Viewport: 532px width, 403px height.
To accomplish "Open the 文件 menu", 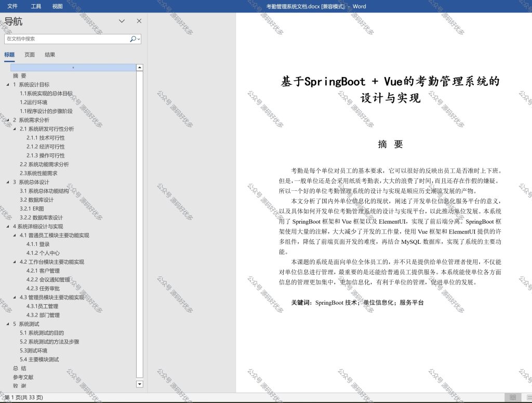I will point(12,6).
